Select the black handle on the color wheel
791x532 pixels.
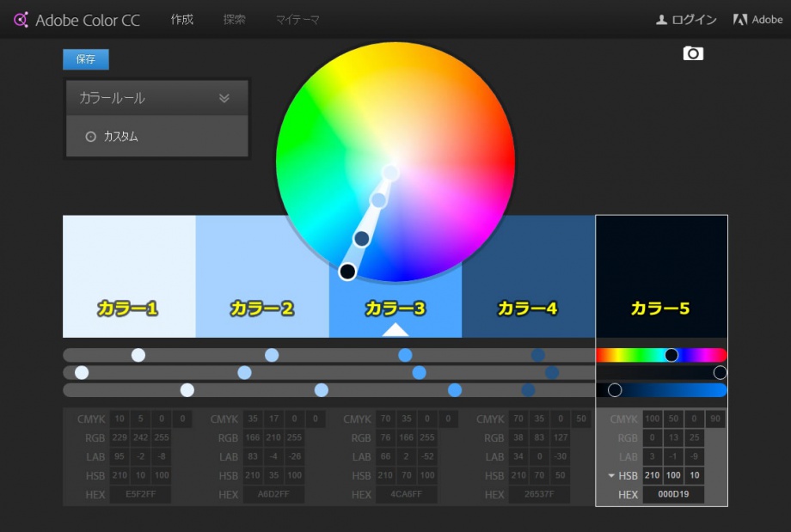[347, 272]
